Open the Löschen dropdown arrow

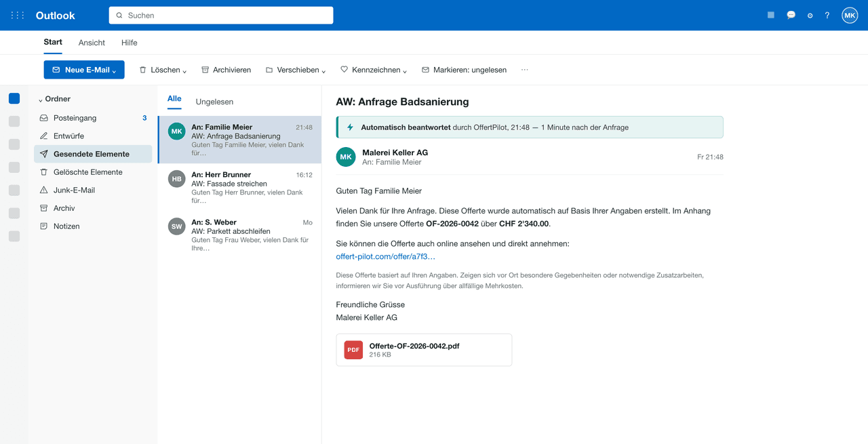(x=184, y=70)
